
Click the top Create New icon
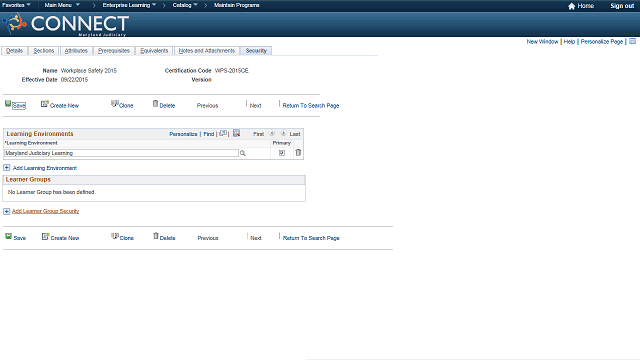click(x=44, y=104)
